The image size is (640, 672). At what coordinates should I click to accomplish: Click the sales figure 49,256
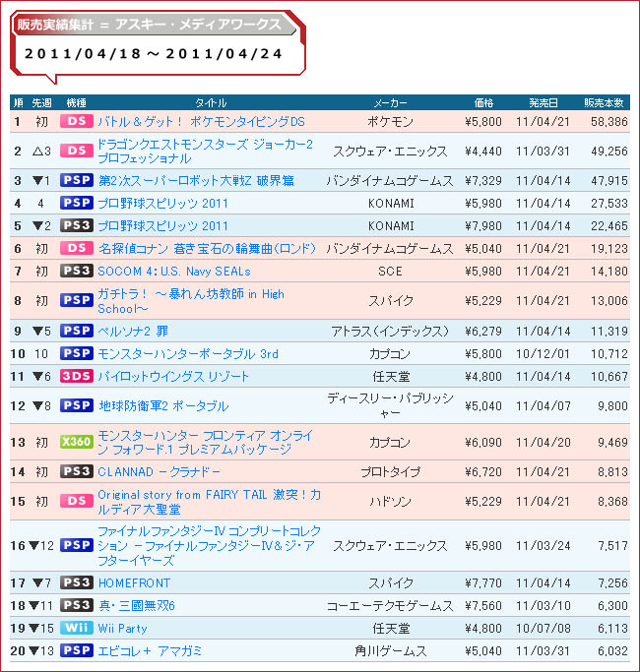click(609, 151)
